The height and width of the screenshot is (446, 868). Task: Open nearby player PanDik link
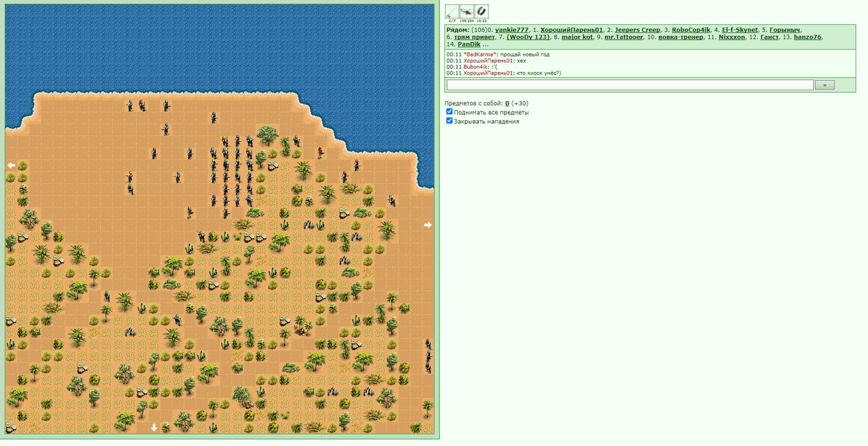[469, 44]
